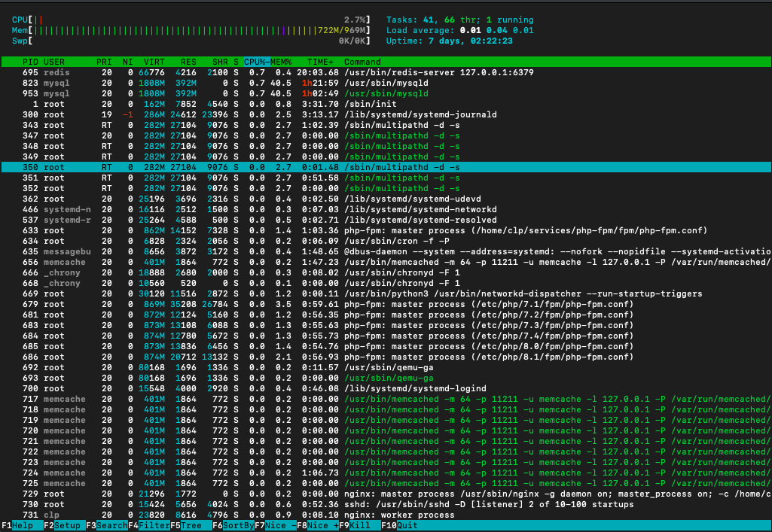The width and height of the screenshot is (772, 532).
Task: Click F10 Quit to exit htop
Action: click(399, 526)
